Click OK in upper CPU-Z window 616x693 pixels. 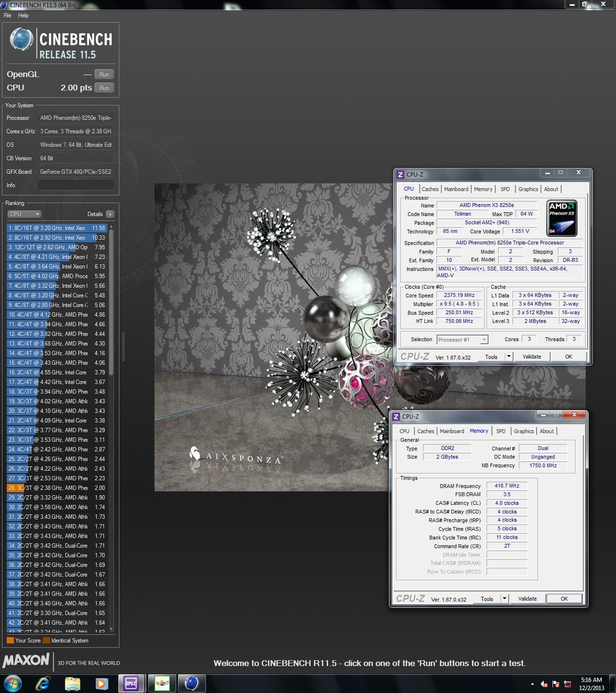point(568,357)
